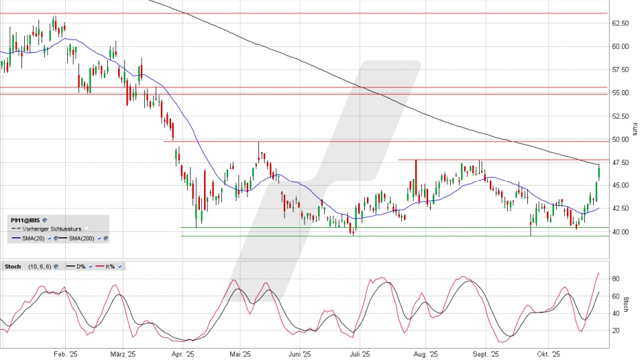Uncheck the SMA(20) visibility checkbox
This screenshot has height=362, width=644.
(x=48, y=239)
